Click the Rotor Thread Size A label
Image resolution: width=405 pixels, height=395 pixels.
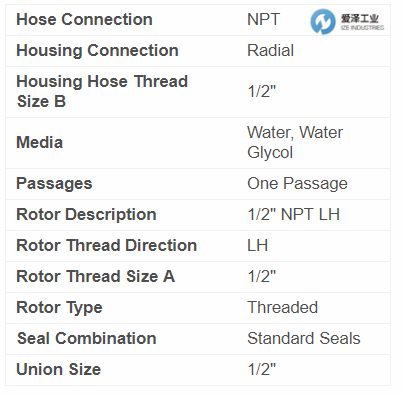click(95, 276)
